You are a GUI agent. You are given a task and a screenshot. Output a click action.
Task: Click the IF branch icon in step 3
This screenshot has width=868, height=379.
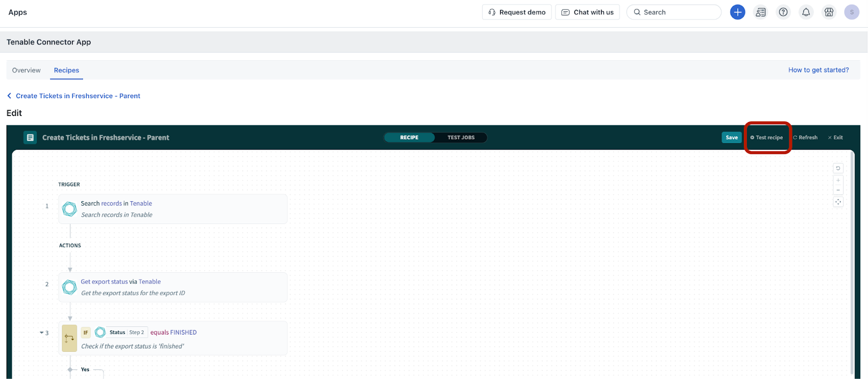click(x=69, y=338)
